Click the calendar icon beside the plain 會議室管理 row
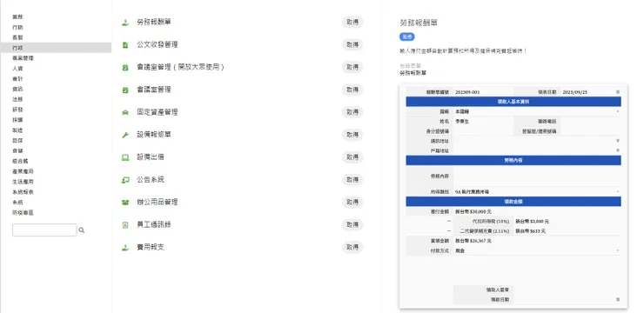The width and height of the screenshot is (644, 313). pyautogui.click(x=125, y=90)
